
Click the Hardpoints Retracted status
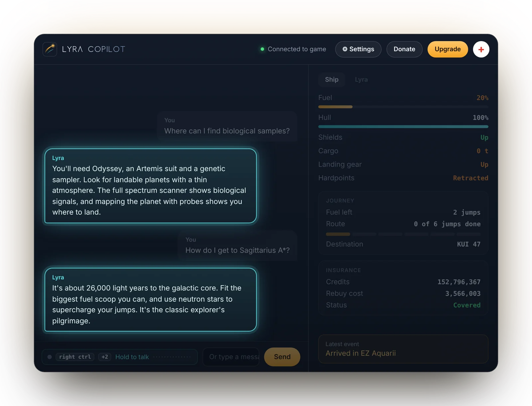tap(470, 178)
